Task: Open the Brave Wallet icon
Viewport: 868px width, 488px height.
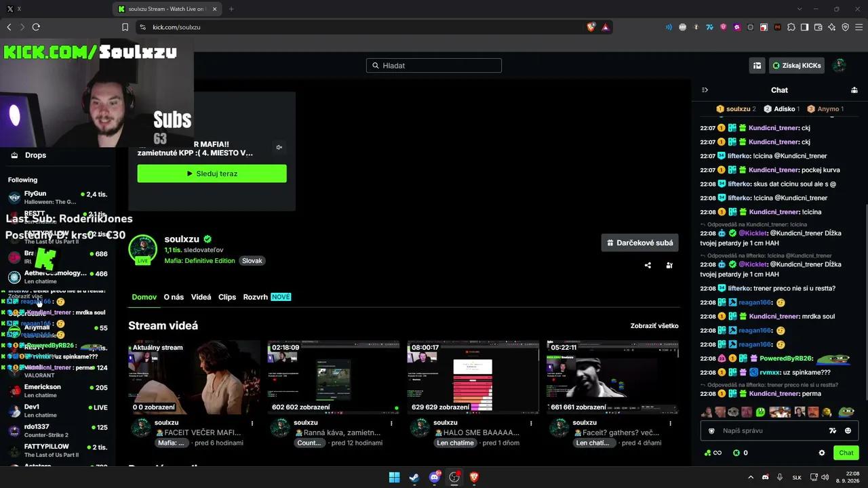Action: coord(818,27)
